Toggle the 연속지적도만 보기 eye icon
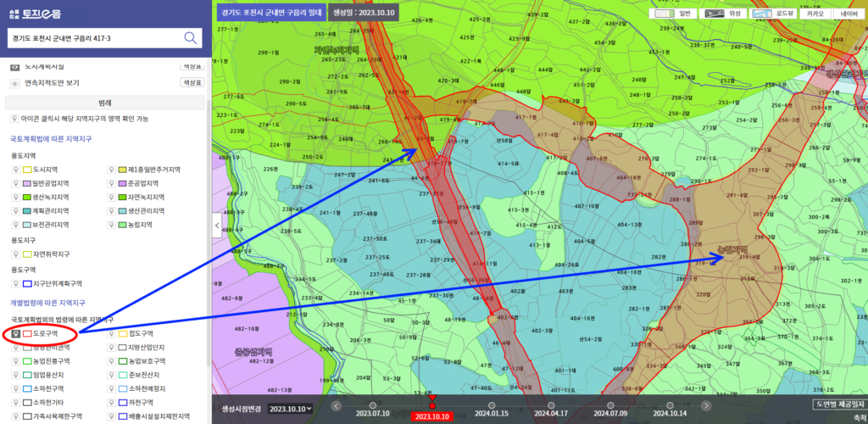 (x=14, y=83)
